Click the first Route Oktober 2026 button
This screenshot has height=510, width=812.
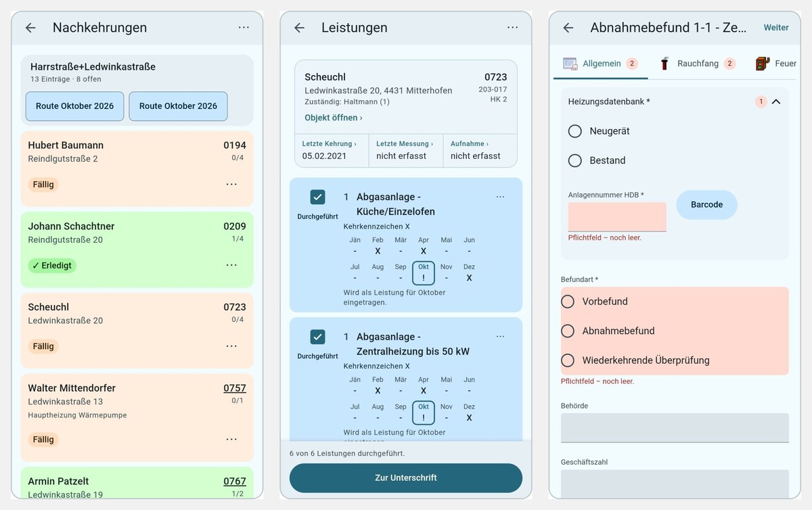(74, 106)
